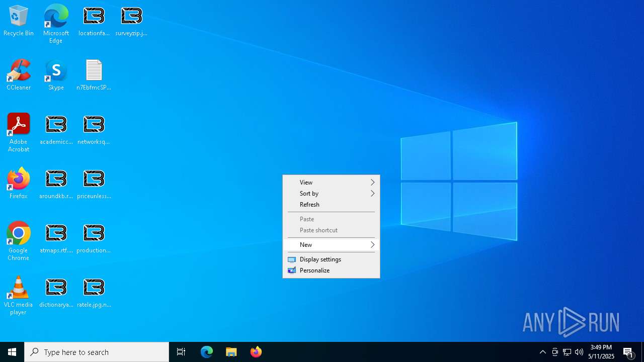Select the n7EbfmcSP... text file icon

(94, 75)
